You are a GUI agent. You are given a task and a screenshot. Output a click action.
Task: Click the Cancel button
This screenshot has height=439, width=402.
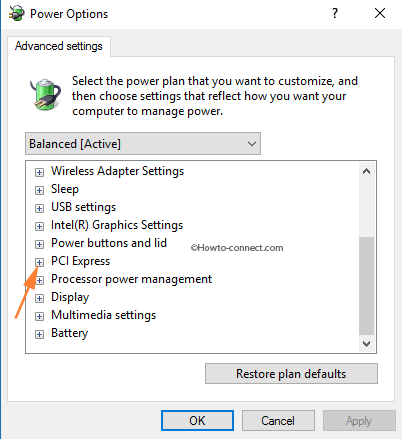(x=278, y=421)
